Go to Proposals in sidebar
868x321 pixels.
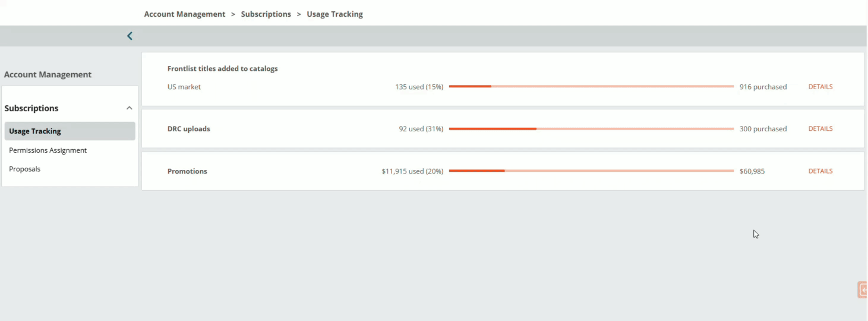tap(25, 169)
